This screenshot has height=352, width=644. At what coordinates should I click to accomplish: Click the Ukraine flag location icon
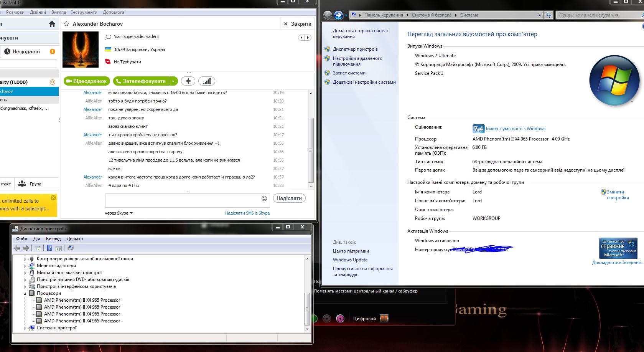pyautogui.click(x=108, y=50)
